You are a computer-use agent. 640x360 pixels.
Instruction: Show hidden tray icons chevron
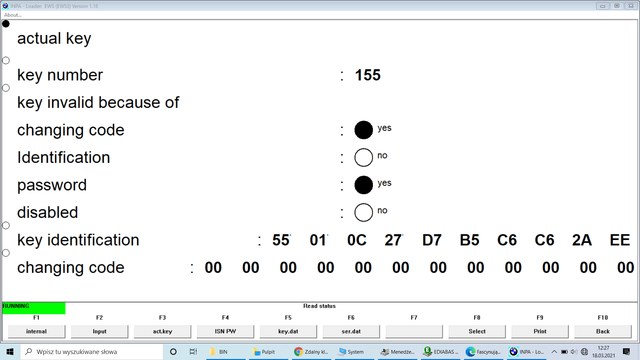tap(554, 351)
